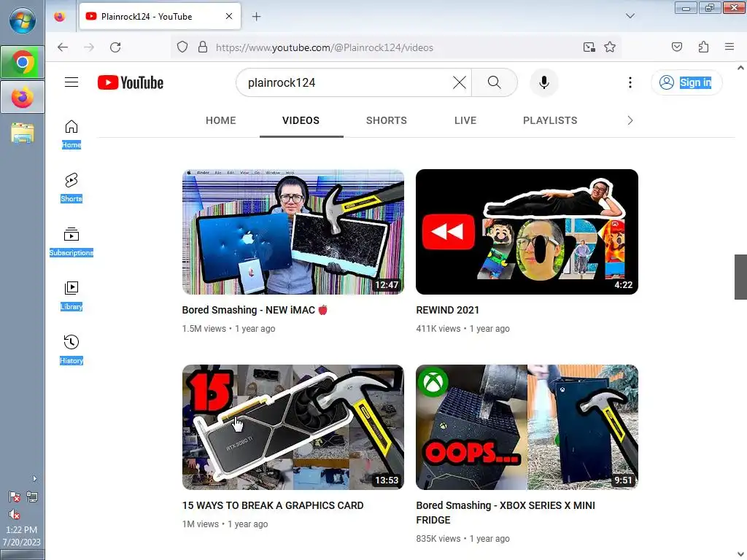747x560 pixels.
Task: Open Subscriptions in the left sidebar
Action: [x=71, y=242]
